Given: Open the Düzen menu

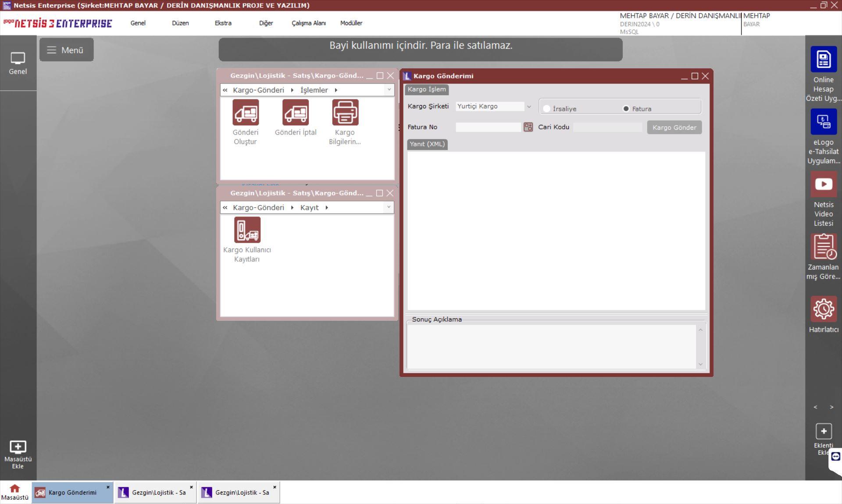Looking at the screenshot, I should click(180, 23).
